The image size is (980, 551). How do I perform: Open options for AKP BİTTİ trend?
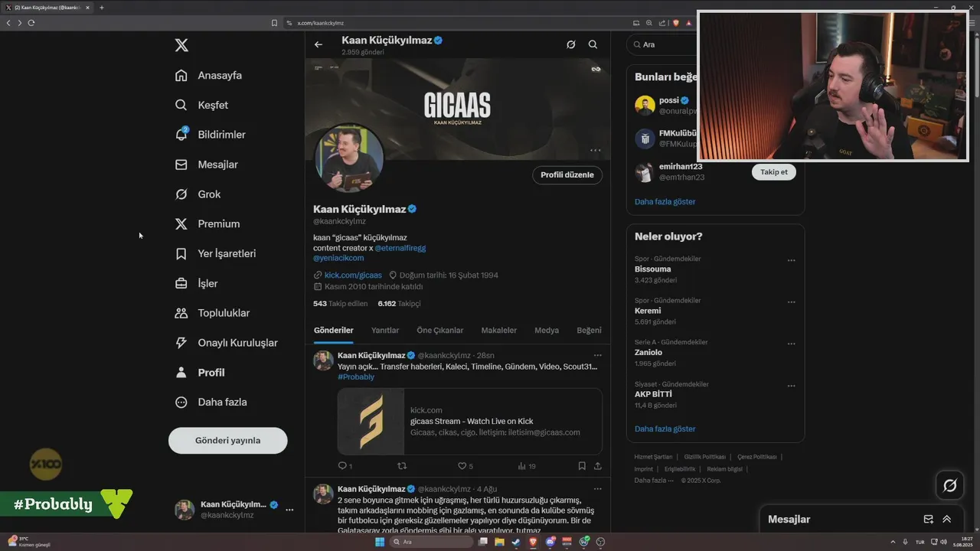click(792, 386)
